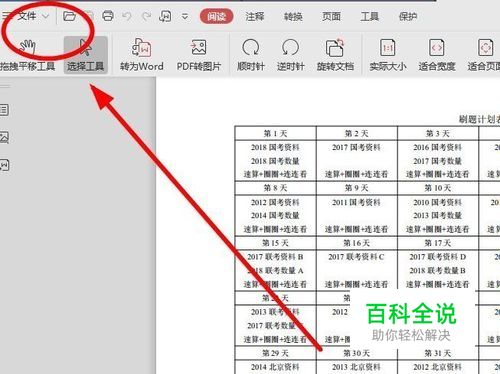Click the convert-to-Word quick access icon
This screenshot has height=374, width=500.
point(166,16)
